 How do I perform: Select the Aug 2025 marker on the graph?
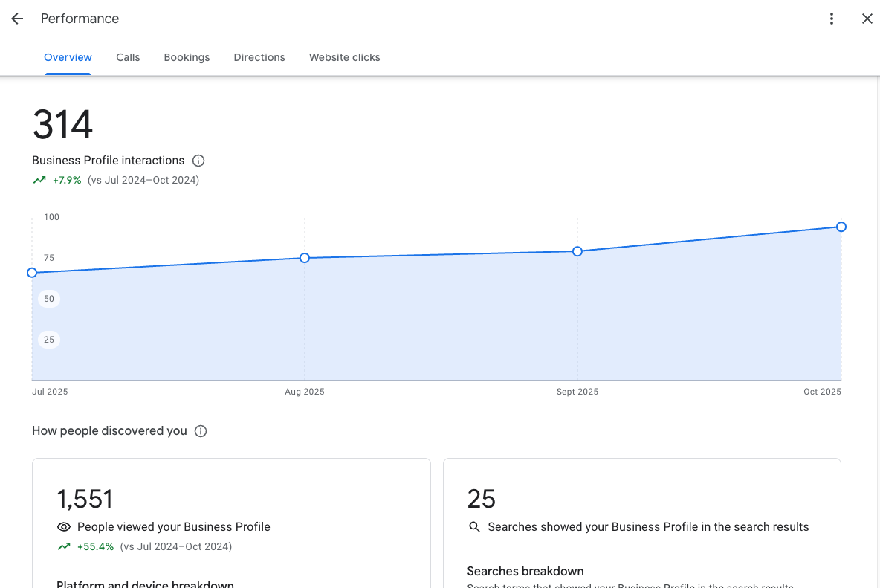pyautogui.click(x=304, y=257)
